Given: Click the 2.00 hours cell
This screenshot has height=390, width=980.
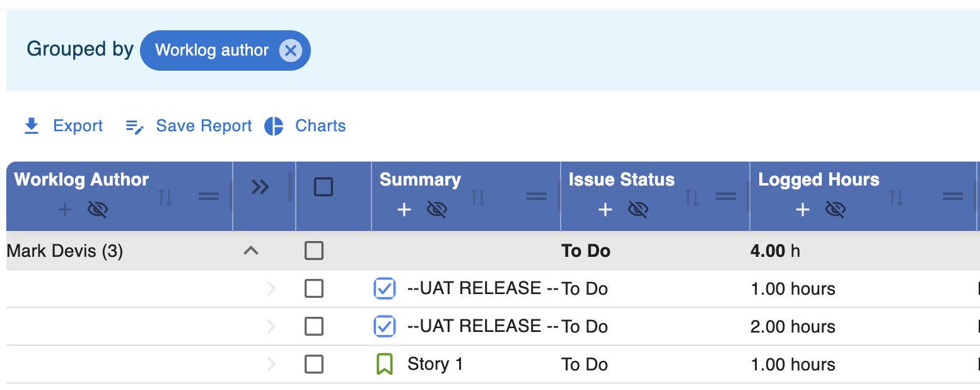Looking at the screenshot, I should (x=793, y=327).
